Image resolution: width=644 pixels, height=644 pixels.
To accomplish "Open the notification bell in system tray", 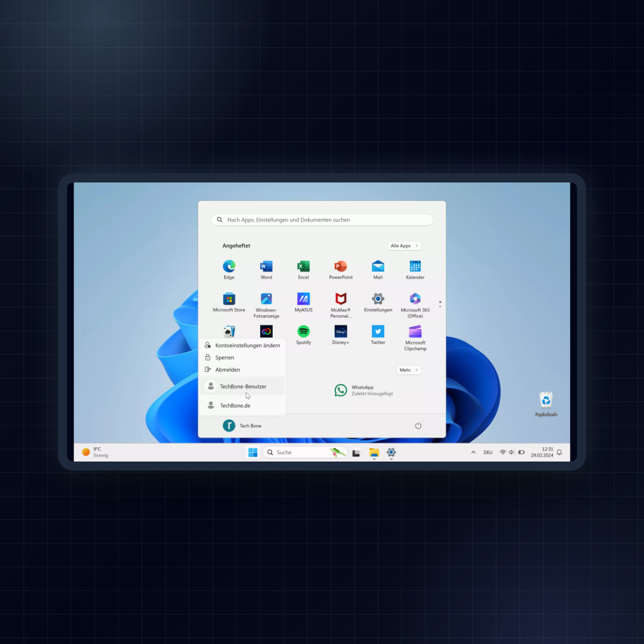I will coord(559,452).
